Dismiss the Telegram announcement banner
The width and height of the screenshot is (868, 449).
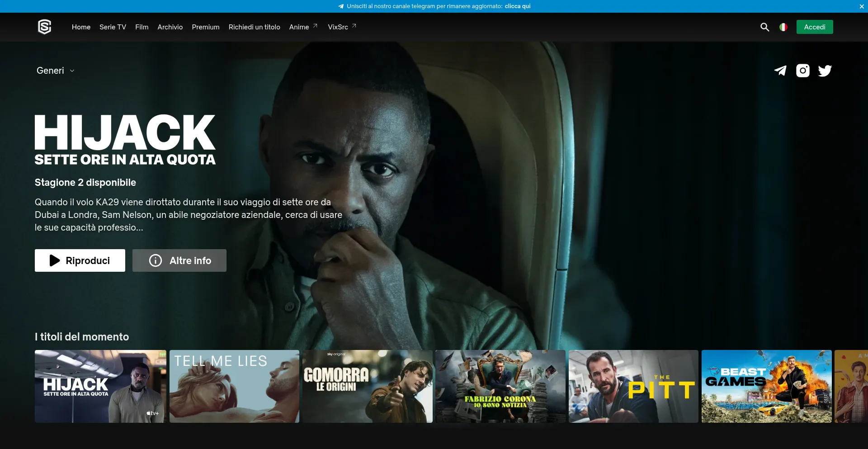[861, 6]
